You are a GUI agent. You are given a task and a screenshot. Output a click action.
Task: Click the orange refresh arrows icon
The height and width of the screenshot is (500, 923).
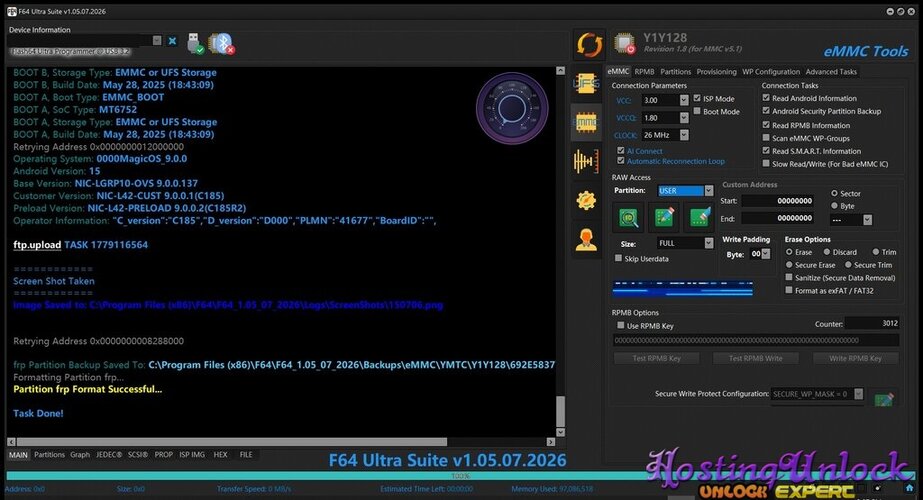pyautogui.click(x=589, y=45)
